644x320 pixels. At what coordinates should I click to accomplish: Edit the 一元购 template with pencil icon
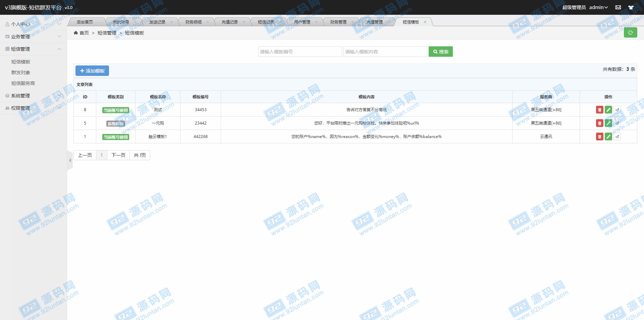pos(608,123)
